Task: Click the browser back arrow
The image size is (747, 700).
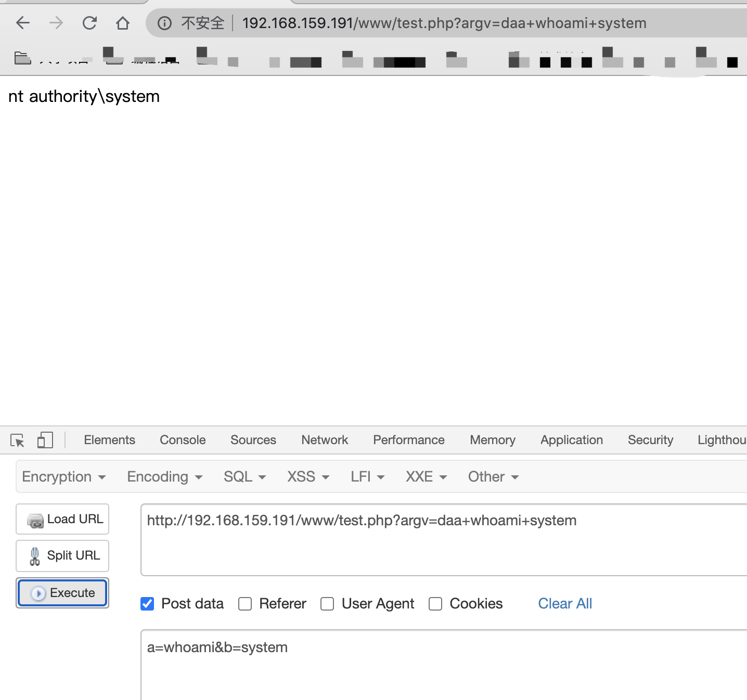Action: 23,23
